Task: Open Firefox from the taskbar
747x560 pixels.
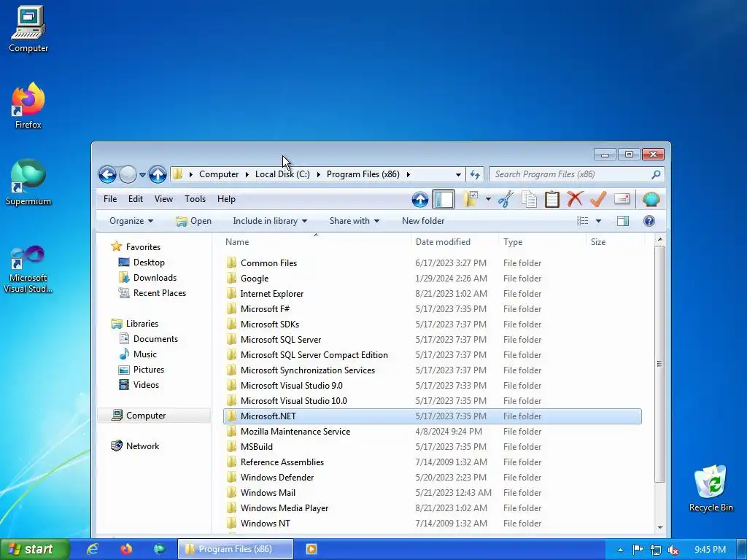Action: (x=126, y=550)
